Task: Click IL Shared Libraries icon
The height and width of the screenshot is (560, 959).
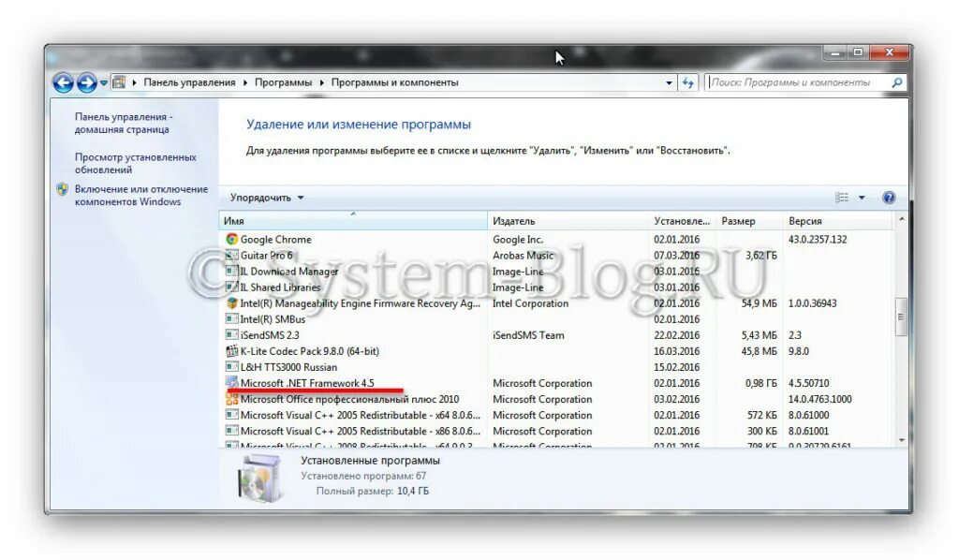Action: tap(232, 287)
